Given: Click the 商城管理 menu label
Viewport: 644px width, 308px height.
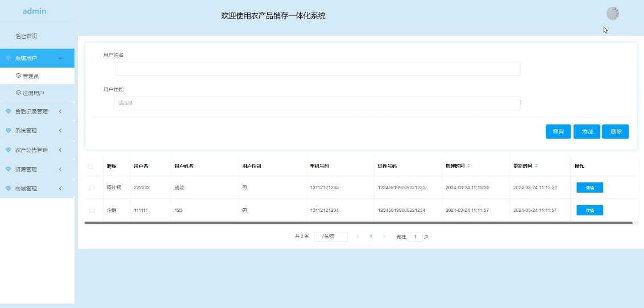Looking at the screenshot, I should tap(26, 189).
